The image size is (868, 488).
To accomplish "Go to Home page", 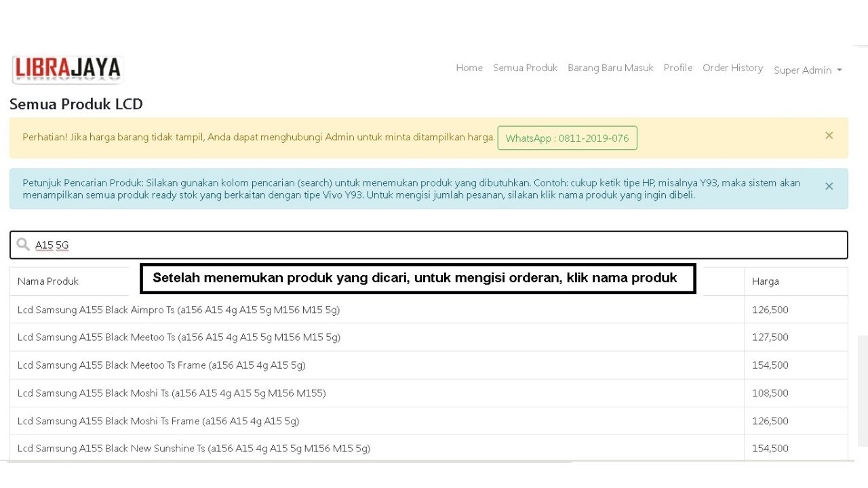I will pyautogui.click(x=469, y=68).
